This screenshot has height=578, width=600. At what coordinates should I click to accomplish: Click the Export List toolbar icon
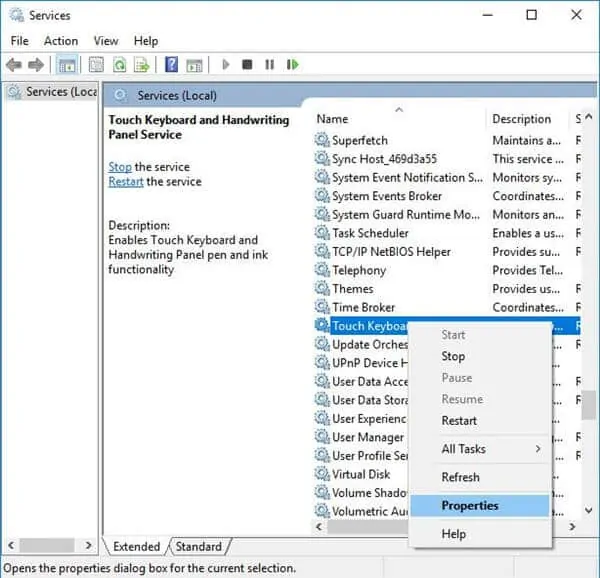pos(142,65)
